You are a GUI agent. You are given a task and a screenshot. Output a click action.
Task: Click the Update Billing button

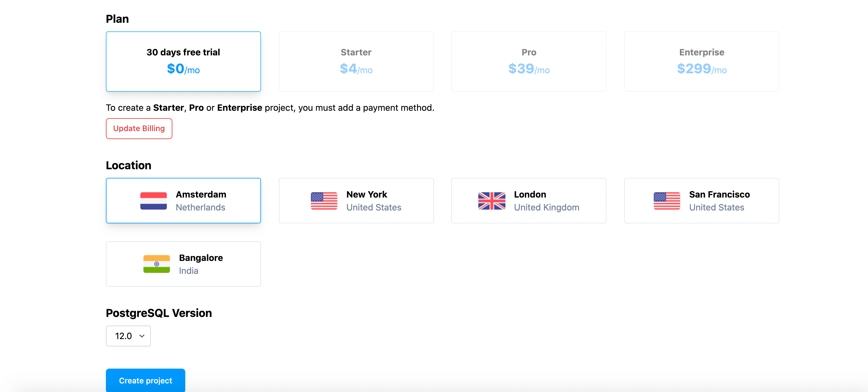coord(139,128)
